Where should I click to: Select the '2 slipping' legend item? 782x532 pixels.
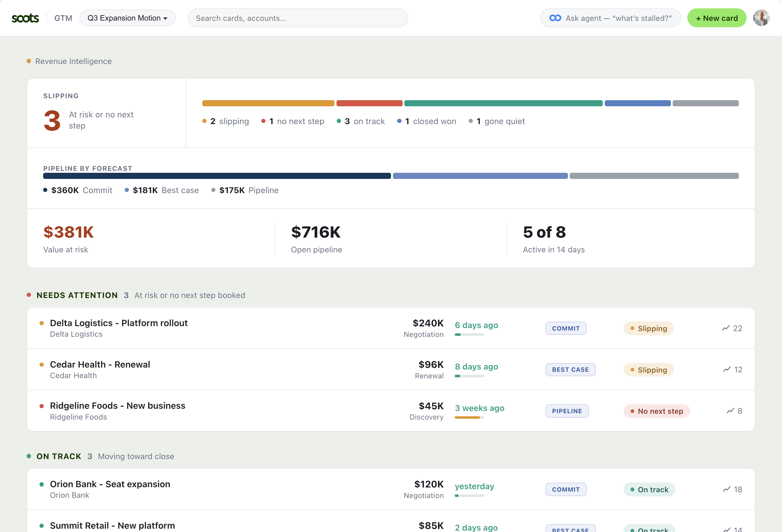(226, 122)
